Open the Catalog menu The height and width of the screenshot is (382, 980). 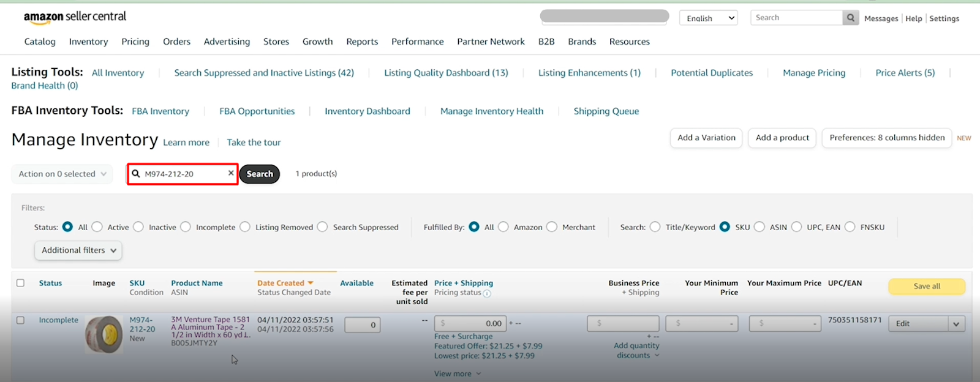[x=40, y=42]
